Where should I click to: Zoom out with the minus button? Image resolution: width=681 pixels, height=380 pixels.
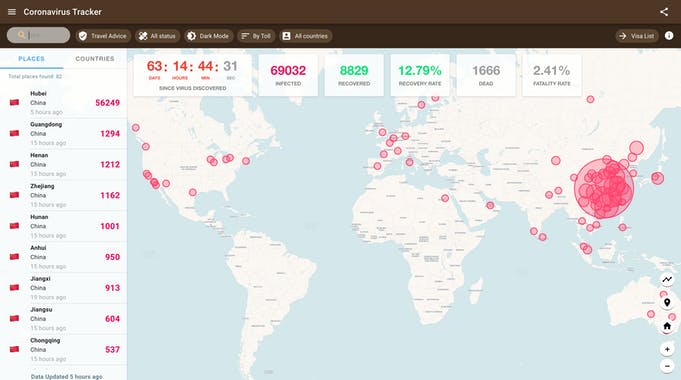tap(667, 366)
